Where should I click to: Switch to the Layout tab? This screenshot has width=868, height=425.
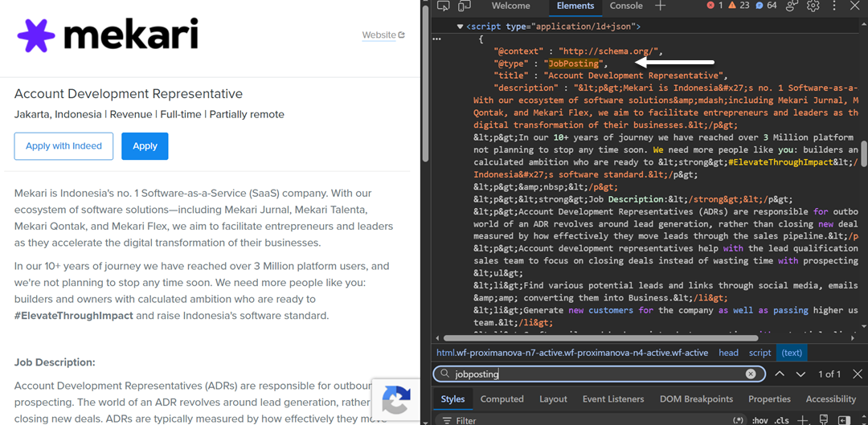click(x=553, y=399)
